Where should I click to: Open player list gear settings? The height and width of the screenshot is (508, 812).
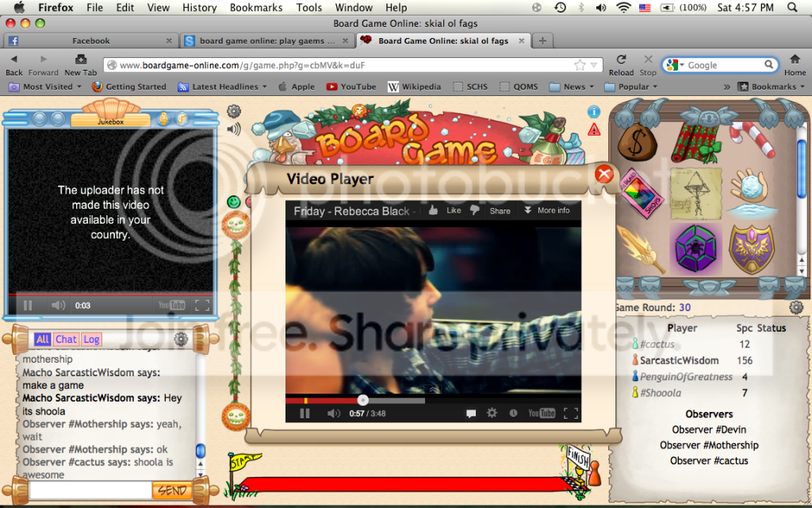[x=796, y=307]
